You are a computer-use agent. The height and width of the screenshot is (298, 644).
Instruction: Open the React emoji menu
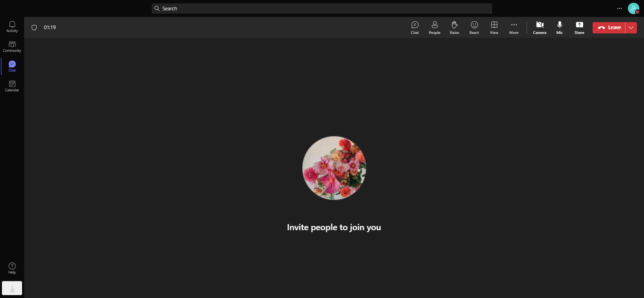[x=474, y=27]
